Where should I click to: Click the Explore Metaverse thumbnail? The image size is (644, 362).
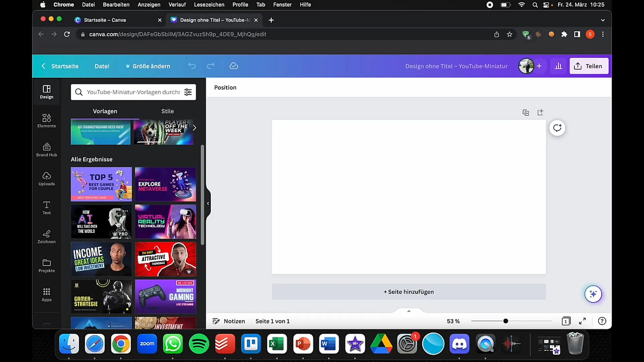pyautogui.click(x=165, y=183)
